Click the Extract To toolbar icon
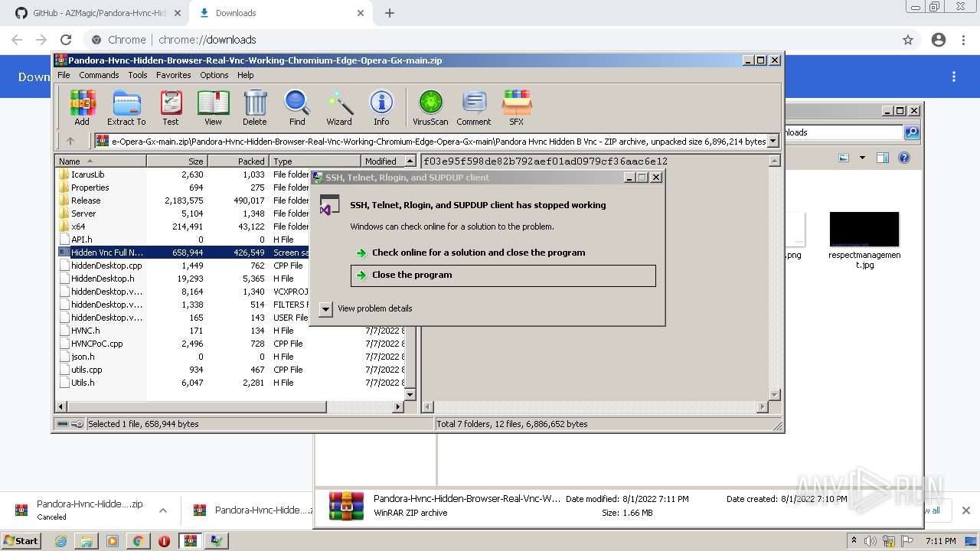 pos(126,107)
